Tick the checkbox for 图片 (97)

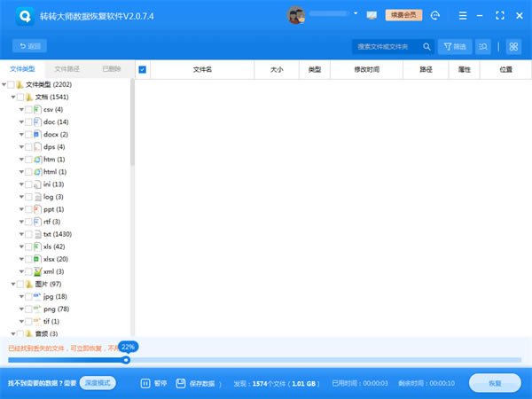click(x=20, y=284)
